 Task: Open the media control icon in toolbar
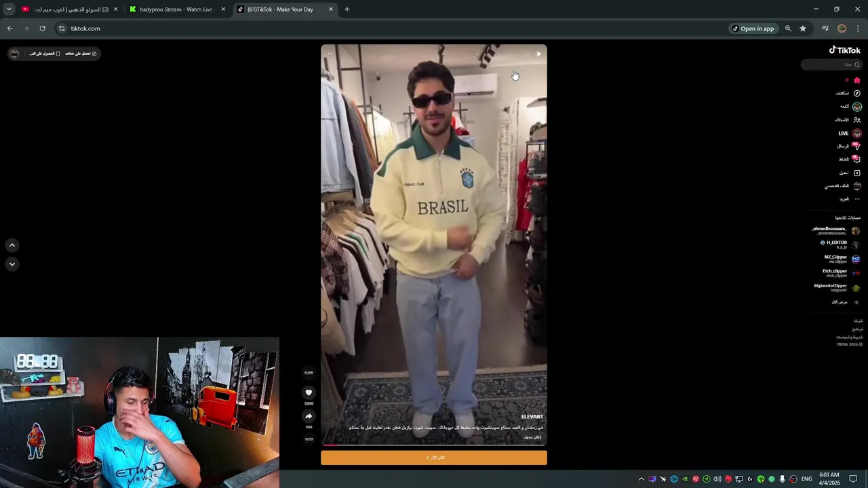pyautogui.click(x=825, y=28)
